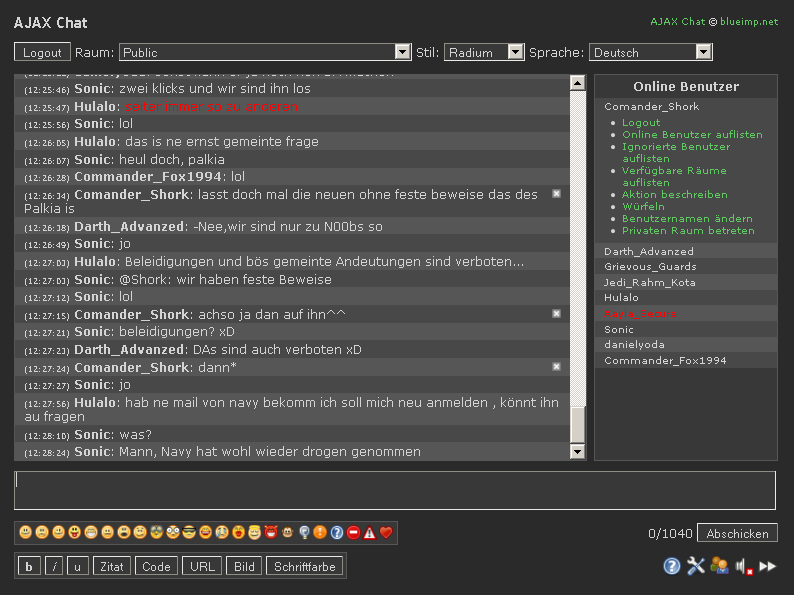Viewport: 794px width, 595px height.
Task: Click the chat scrollbar thumb
Action: [577, 424]
